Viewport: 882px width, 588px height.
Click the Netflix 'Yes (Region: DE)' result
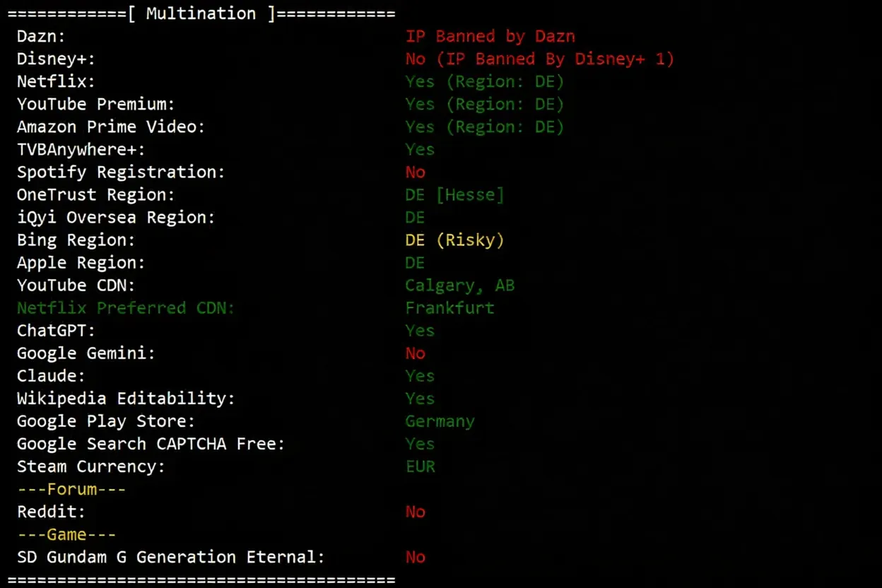click(x=485, y=81)
